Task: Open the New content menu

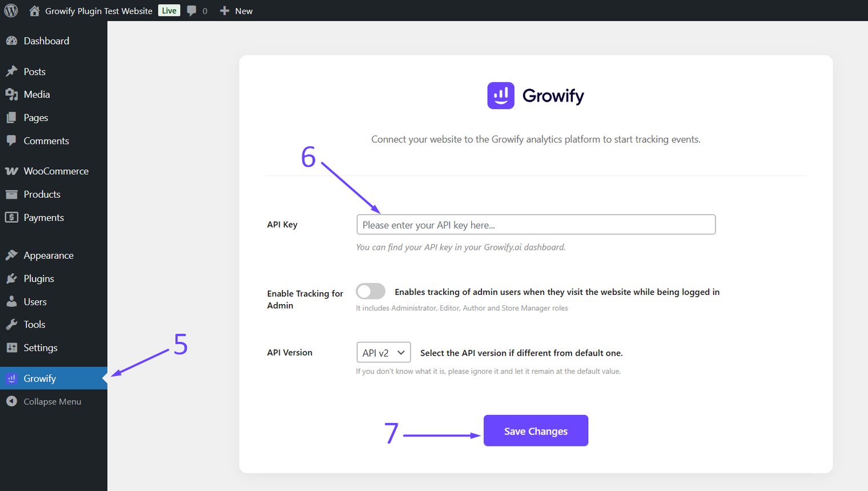Action: click(x=236, y=11)
